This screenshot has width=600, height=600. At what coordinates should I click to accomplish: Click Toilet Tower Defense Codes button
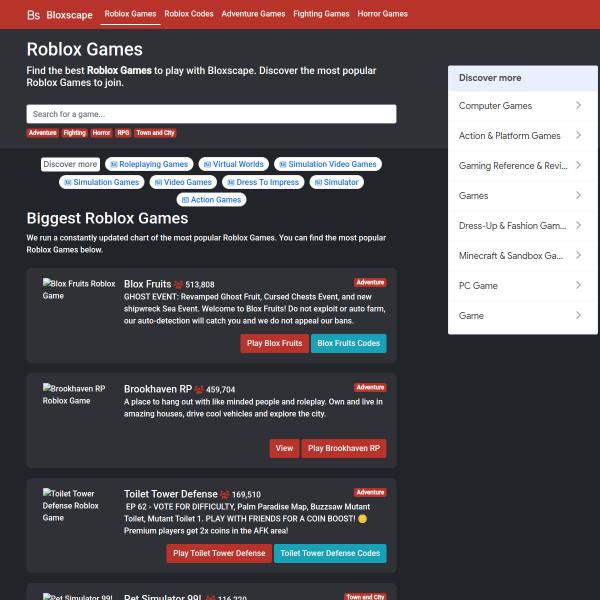[330, 553]
